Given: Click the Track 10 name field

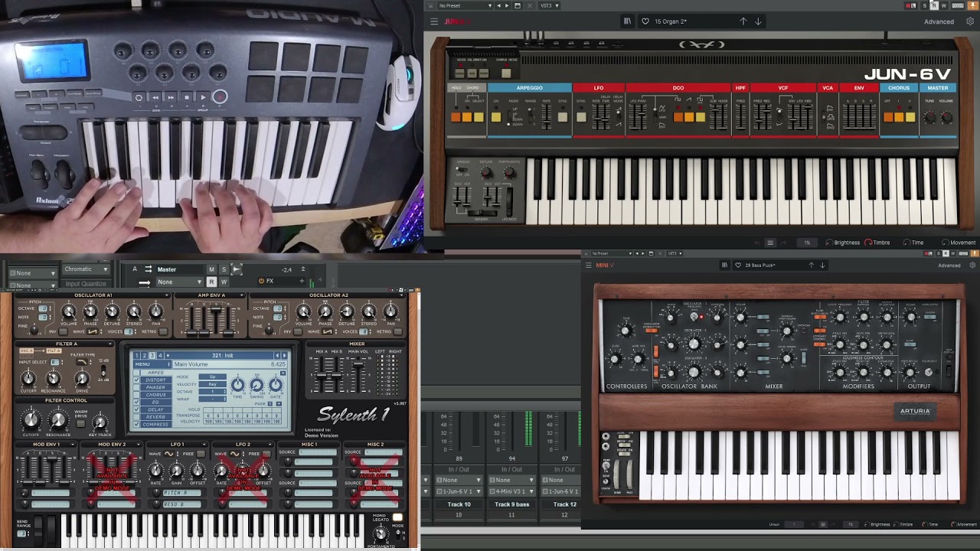Looking at the screenshot, I should 459,504.
